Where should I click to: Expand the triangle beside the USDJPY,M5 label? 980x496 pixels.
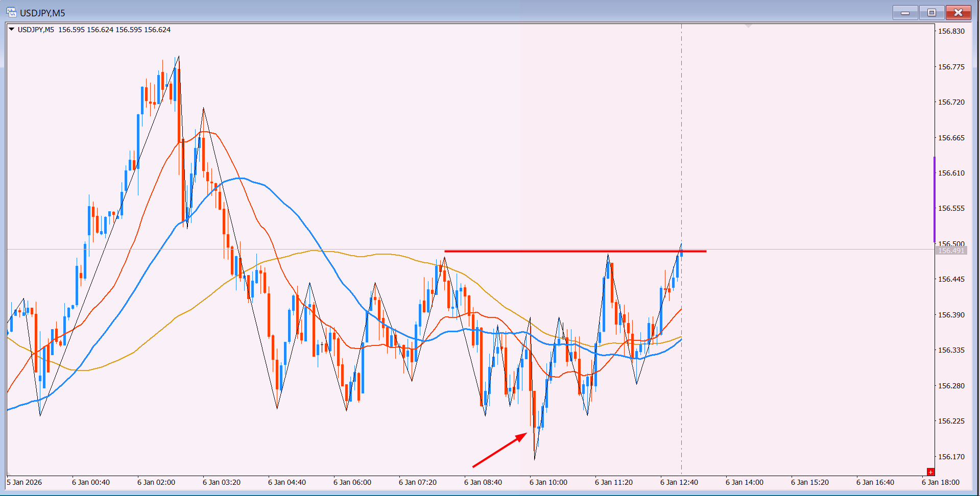11,30
